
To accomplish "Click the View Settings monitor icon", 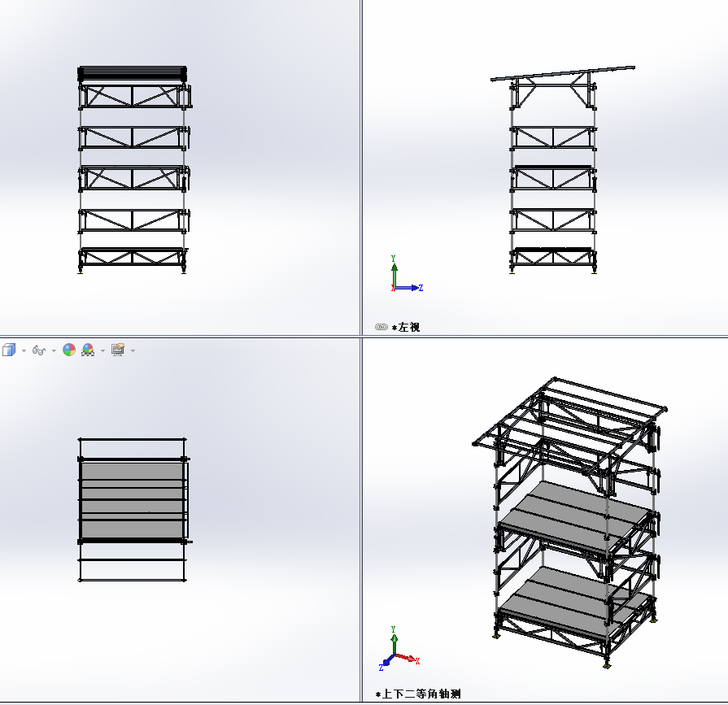I will point(118,350).
